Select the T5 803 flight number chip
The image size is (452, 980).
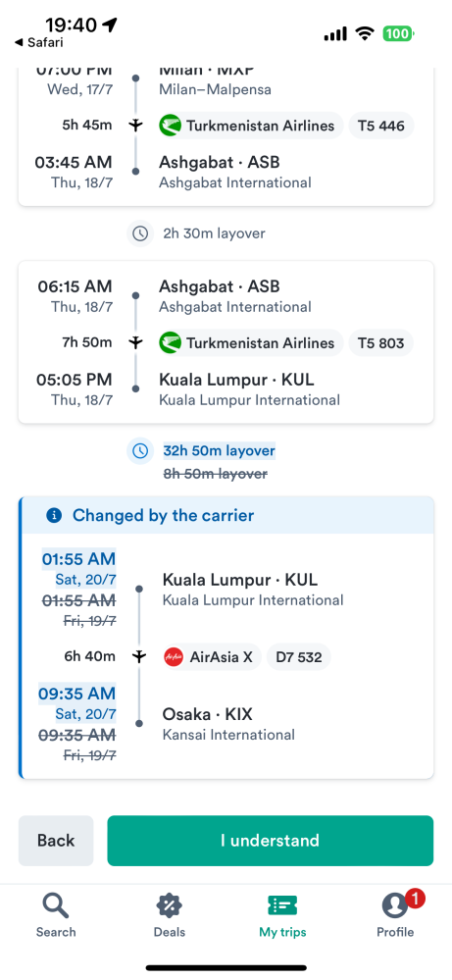pyautogui.click(x=380, y=343)
